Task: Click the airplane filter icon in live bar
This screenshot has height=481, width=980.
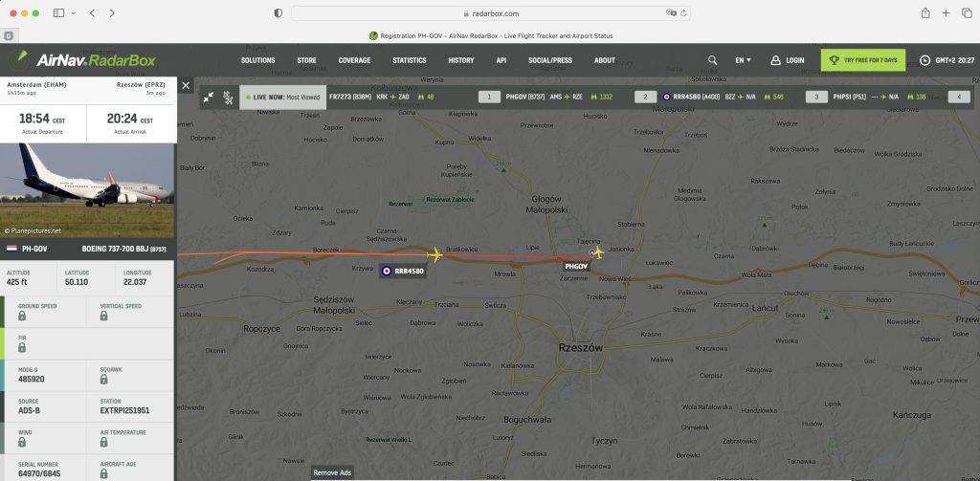Action: pyautogui.click(x=228, y=97)
